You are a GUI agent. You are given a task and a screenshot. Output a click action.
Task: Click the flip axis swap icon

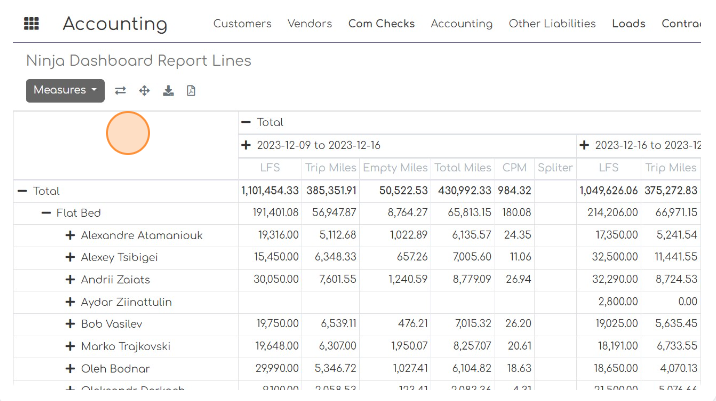[x=121, y=91]
